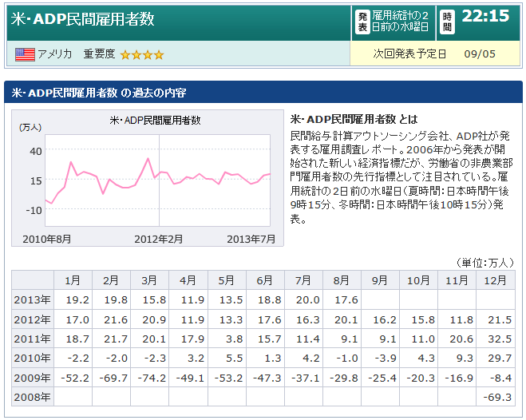This screenshot has height=420, width=526.
Task: Select the 2009年 row header
Action: [x=33, y=378]
